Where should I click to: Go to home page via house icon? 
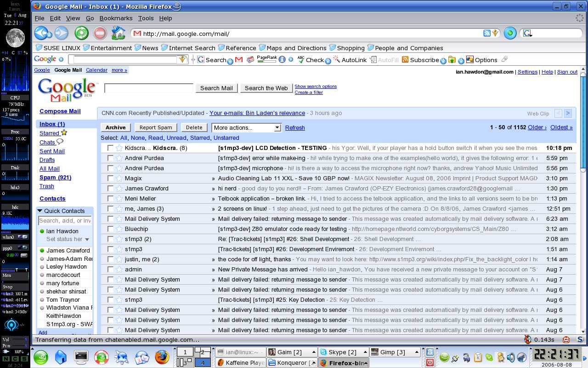119,33
